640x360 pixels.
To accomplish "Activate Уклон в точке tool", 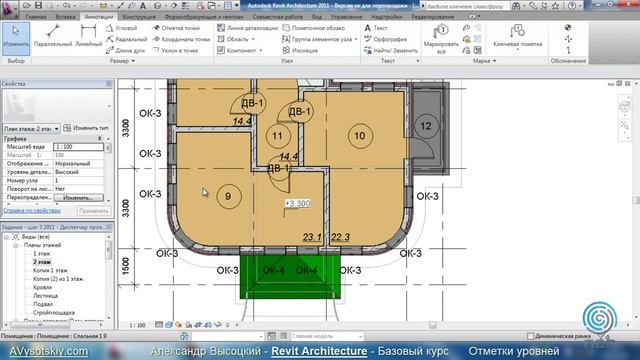I will [175, 50].
